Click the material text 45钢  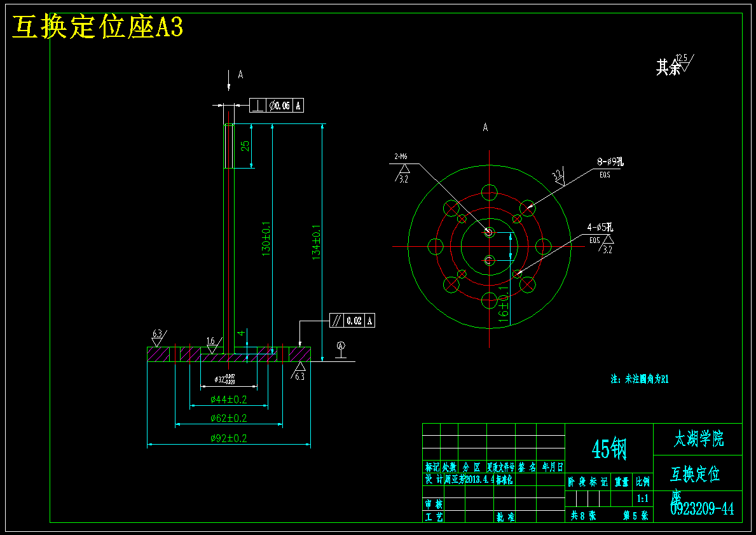(609, 449)
